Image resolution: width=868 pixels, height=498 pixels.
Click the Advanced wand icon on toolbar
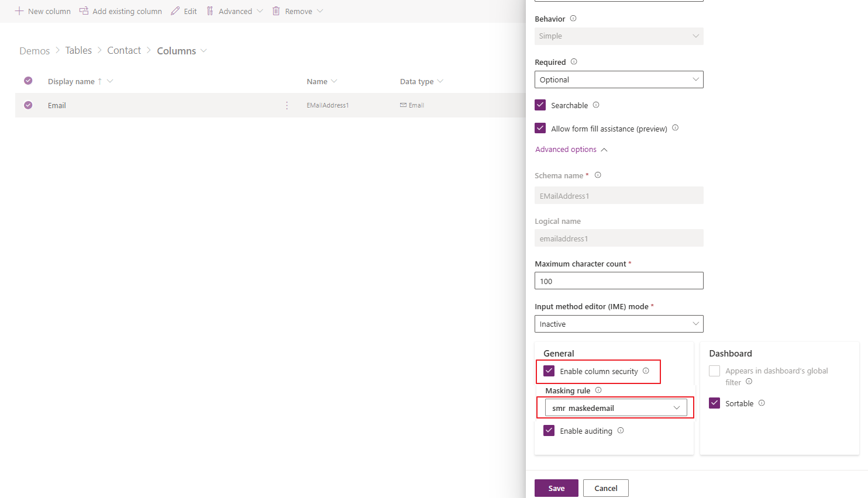coord(210,11)
